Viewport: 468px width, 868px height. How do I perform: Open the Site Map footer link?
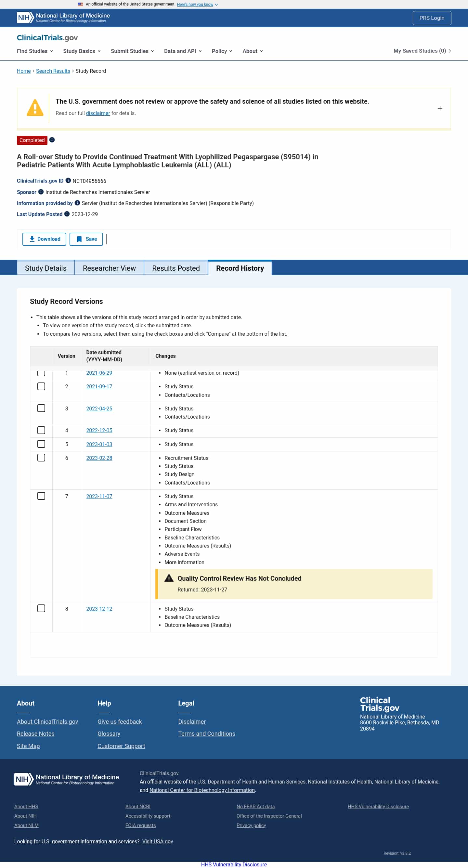28,746
